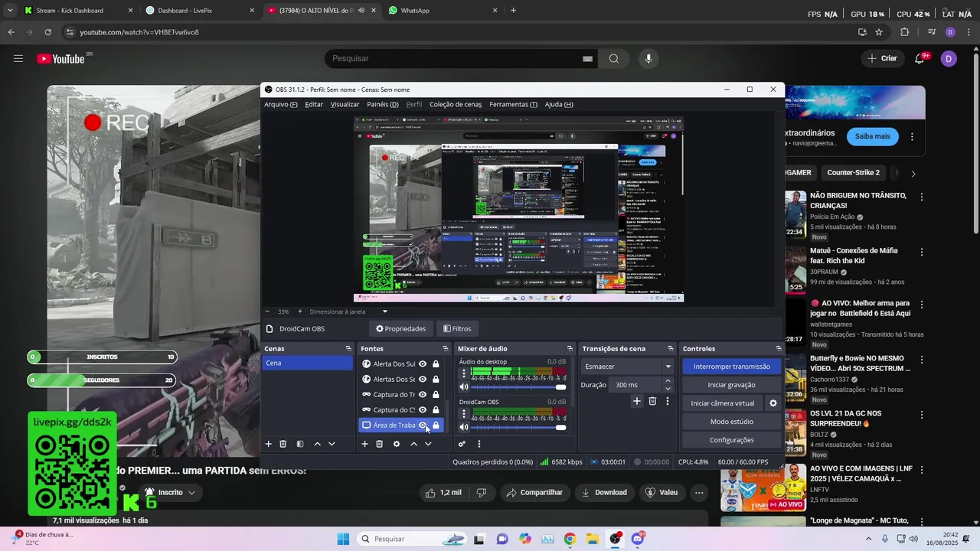Open source Propriedades button
This screenshot has height=551, width=980.
click(x=401, y=329)
